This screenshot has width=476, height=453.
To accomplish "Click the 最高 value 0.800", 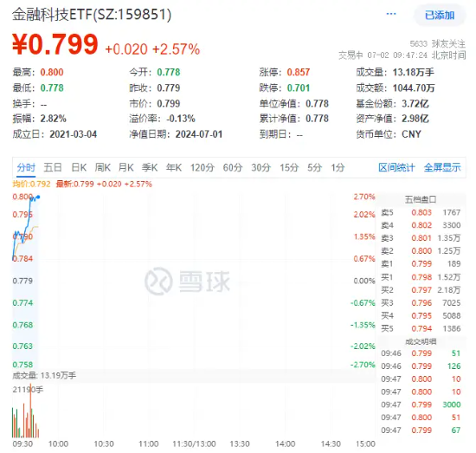I will pyautogui.click(x=52, y=72).
